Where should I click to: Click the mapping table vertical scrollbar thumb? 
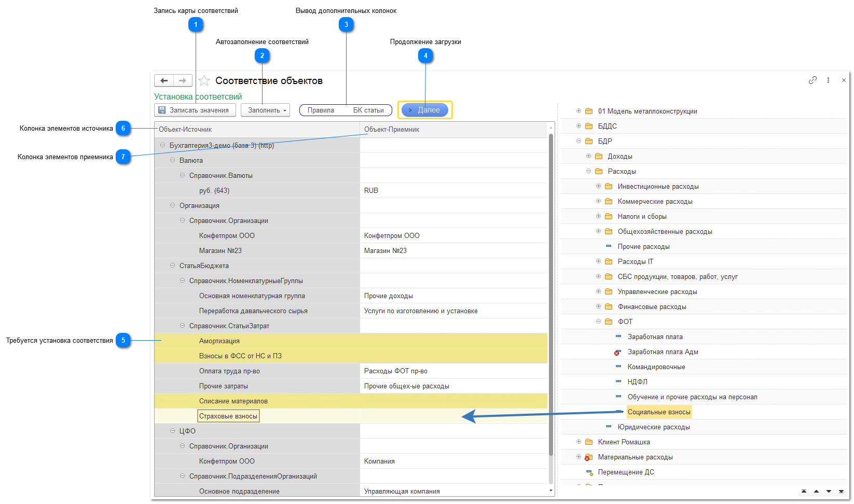click(551, 295)
